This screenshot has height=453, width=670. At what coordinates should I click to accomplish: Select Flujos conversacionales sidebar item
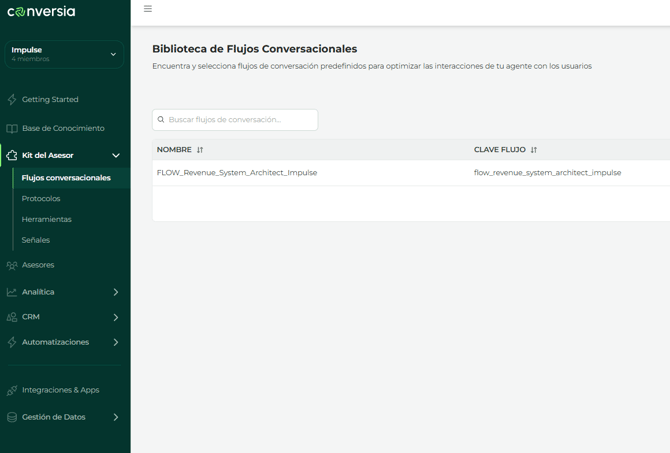pyautogui.click(x=66, y=178)
